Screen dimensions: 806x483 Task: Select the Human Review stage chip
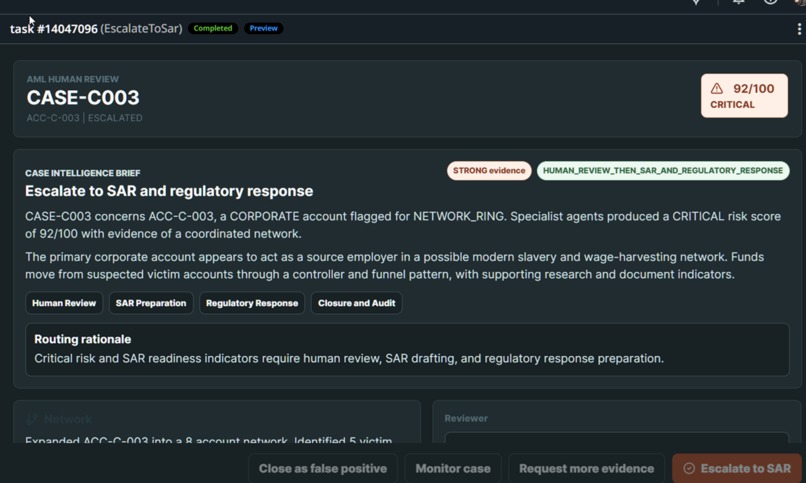(64, 303)
